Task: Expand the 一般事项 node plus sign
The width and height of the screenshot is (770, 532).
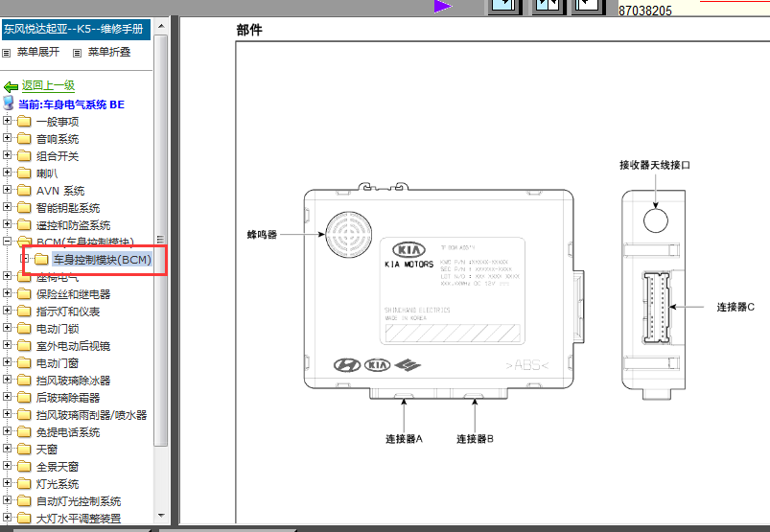Action: click(7, 120)
